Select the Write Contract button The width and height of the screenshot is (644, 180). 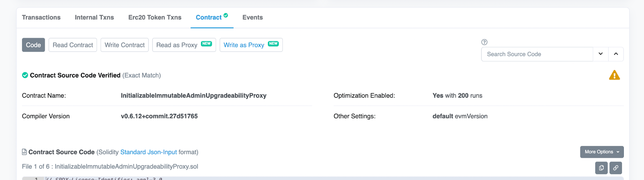coord(125,45)
